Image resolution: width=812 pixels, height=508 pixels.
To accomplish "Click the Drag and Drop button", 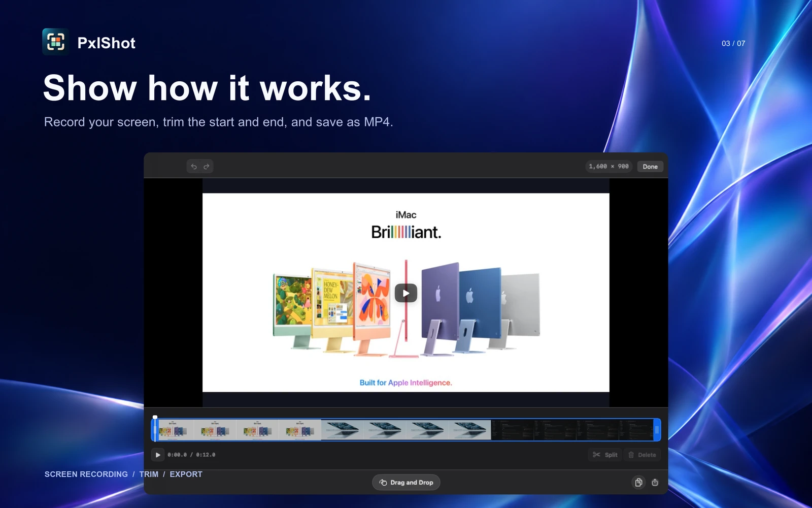I will pos(406,483).
